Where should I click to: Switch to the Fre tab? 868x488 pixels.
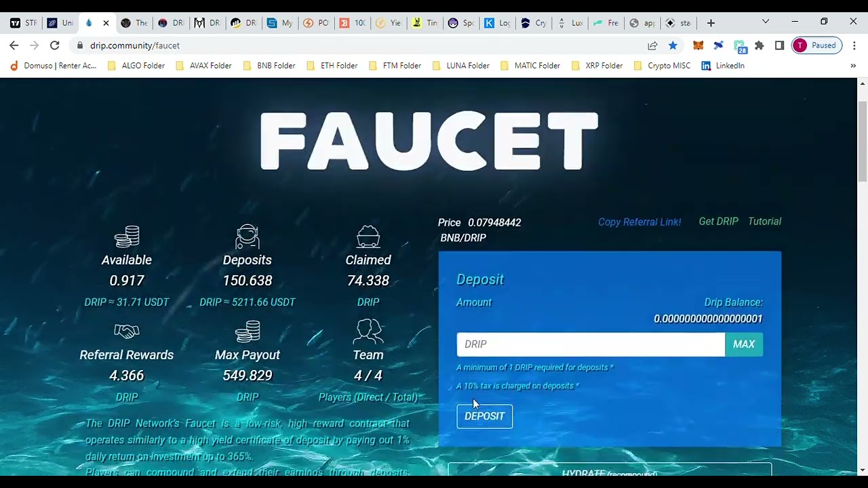click(x=606, y=23)
